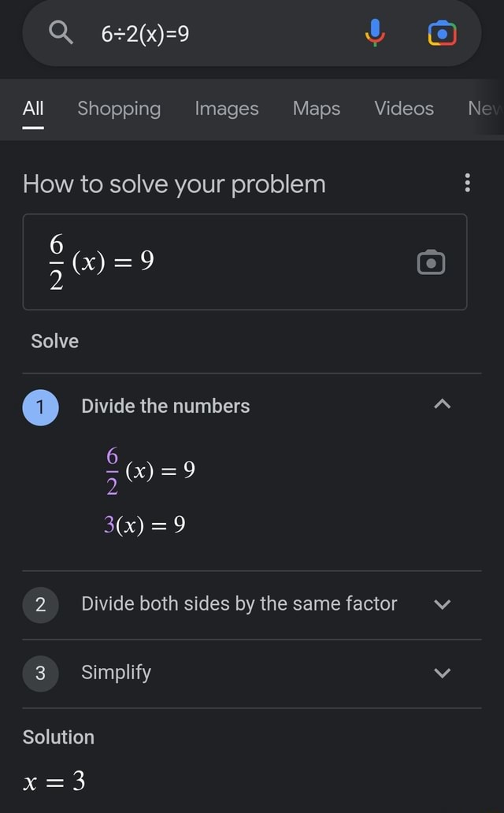The height and width of the screenshot is (813, 504).
Task: Collapse the Divide the numbers step
Action: [x=443, y=404]
